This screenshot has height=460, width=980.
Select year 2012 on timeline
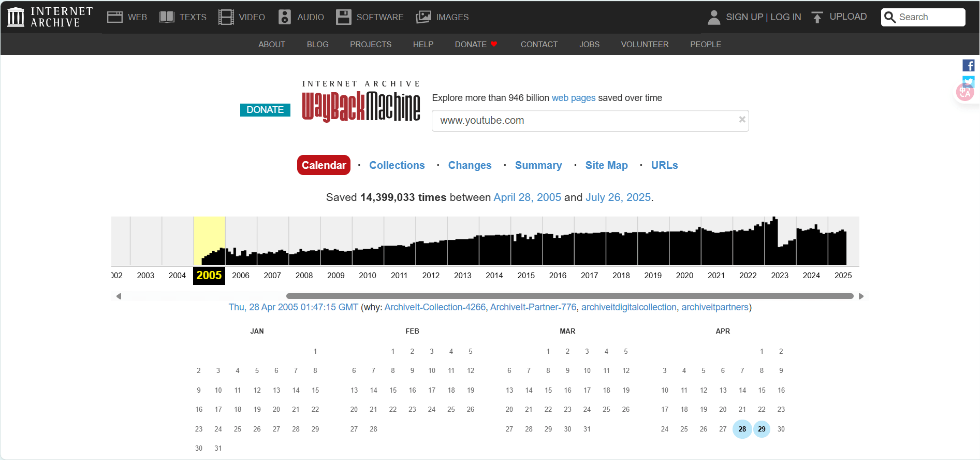click(431, 276)
